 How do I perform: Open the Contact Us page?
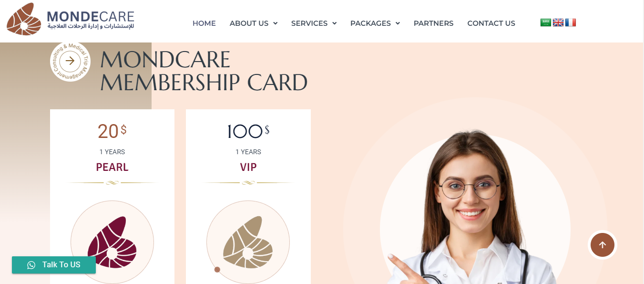pos(491,23)
